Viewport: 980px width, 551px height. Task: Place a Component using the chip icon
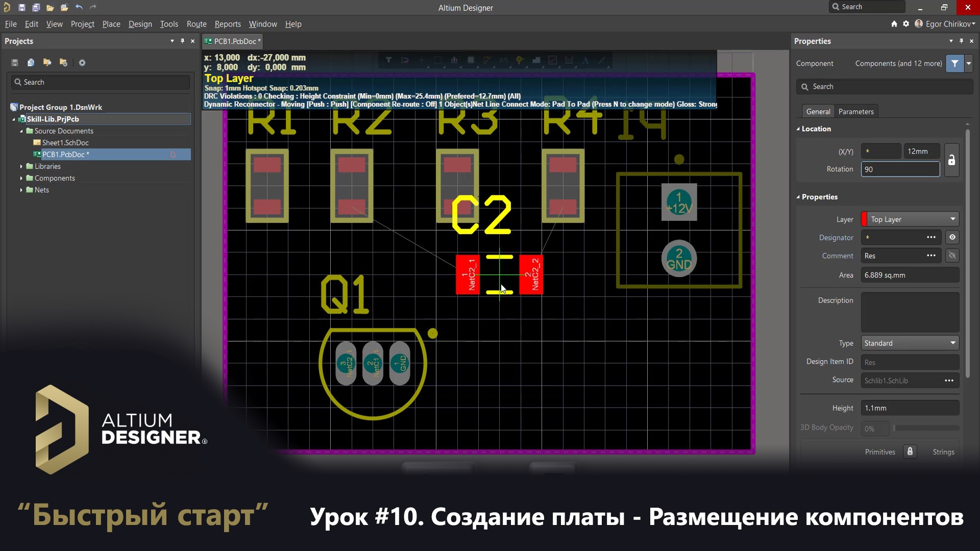tap(471, 60)
